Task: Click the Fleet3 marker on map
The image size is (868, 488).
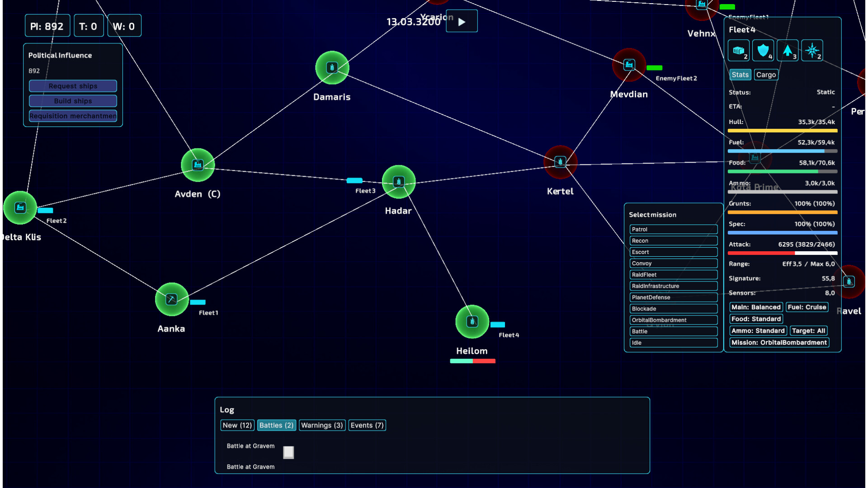Action: 354,181
